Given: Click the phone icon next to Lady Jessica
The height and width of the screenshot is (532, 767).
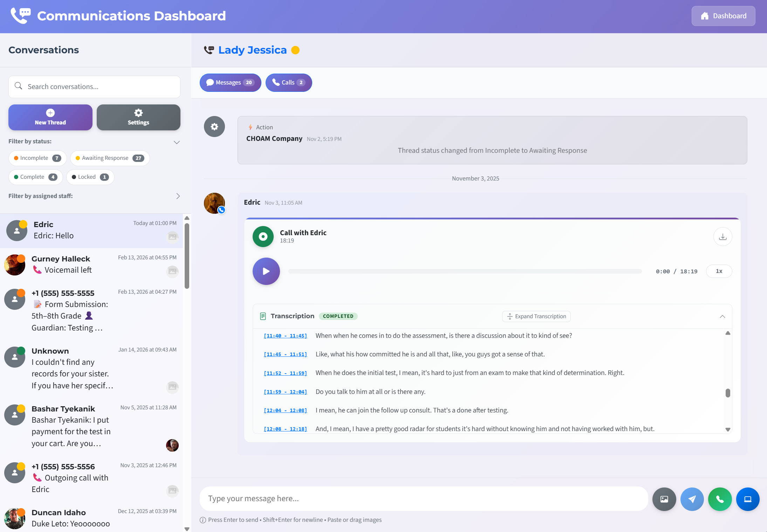Looking at the screenshot, I should 209,50.
